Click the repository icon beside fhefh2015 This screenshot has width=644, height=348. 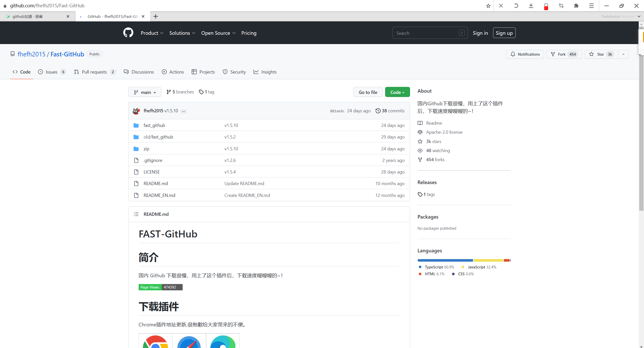click(x=13, y=54)
